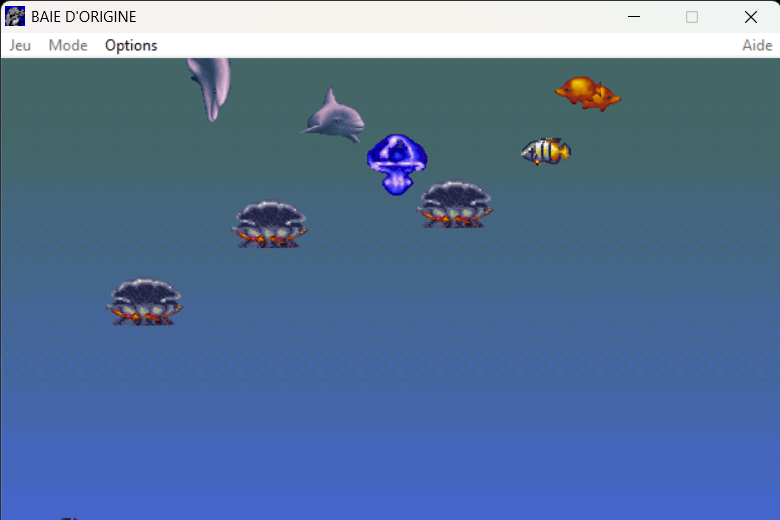This screenshot has width=780, height=520.
Task: Click the maximize window button
Action: tap(692, 17)
